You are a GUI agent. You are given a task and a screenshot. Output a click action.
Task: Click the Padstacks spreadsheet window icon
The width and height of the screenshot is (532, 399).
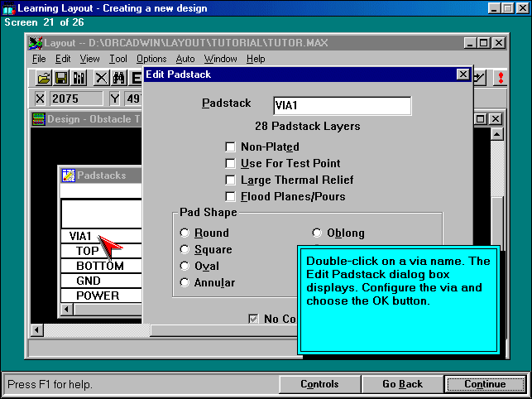pos(69,175)
